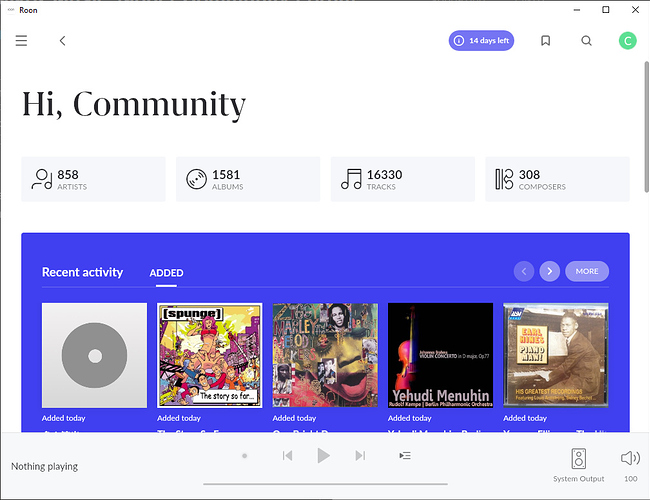Go back using the back arrow
Screen dimensions: 650x500
coord(62,41)
